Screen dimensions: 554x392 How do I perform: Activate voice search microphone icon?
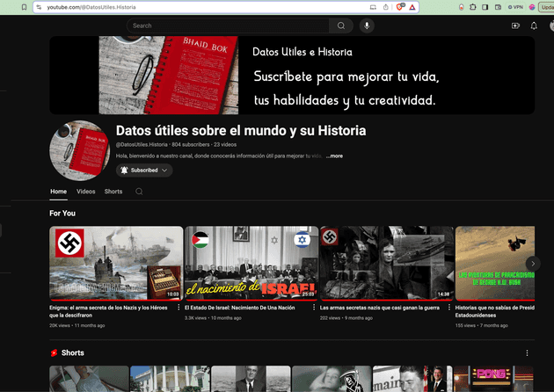tap(367, 25)
